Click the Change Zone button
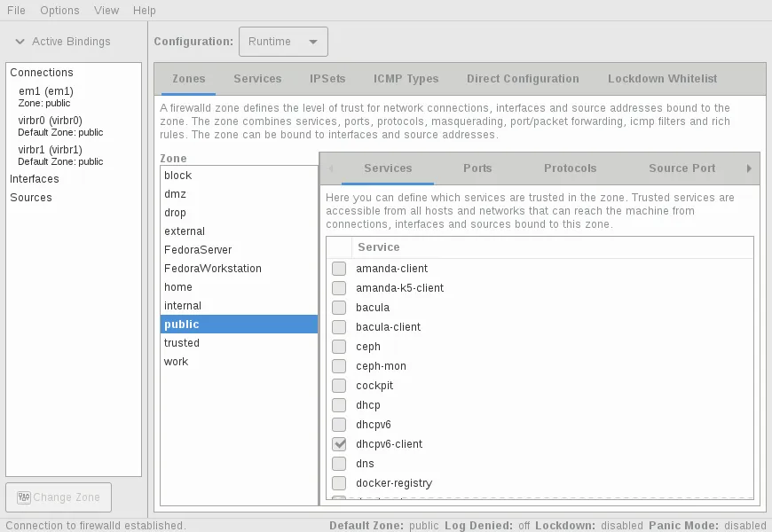 [58, 497]
